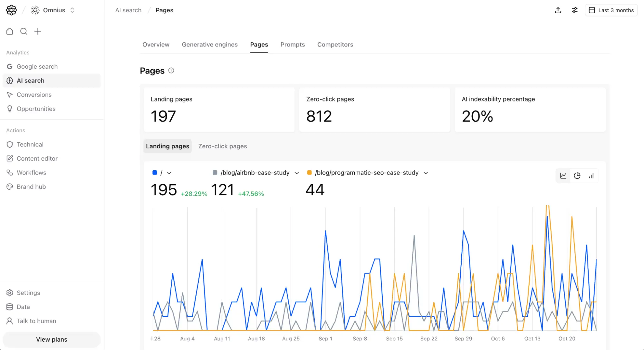Screen dimensions: 644x350
Task: Select the Landing pages toggle
Action: [x=167, y=146]
